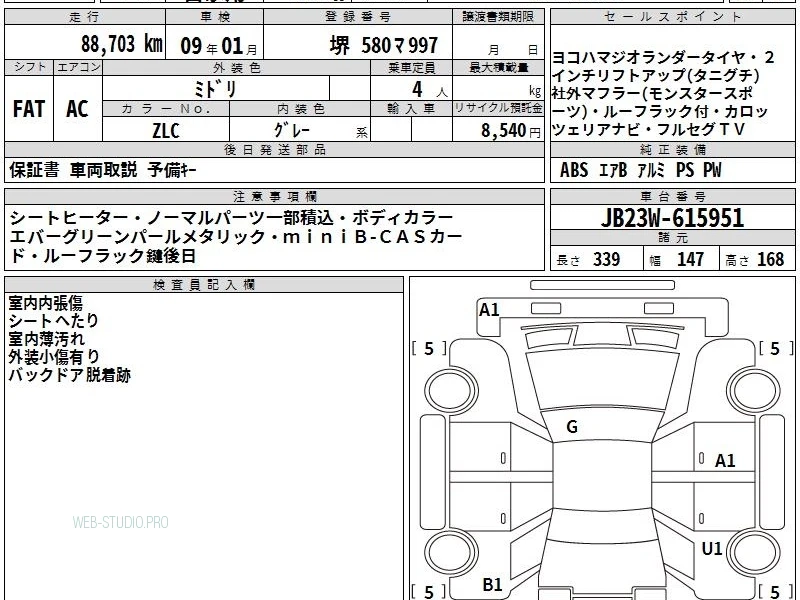
Task: Select the length value 339
Action: pyautogui.click(x=607, y=259)
